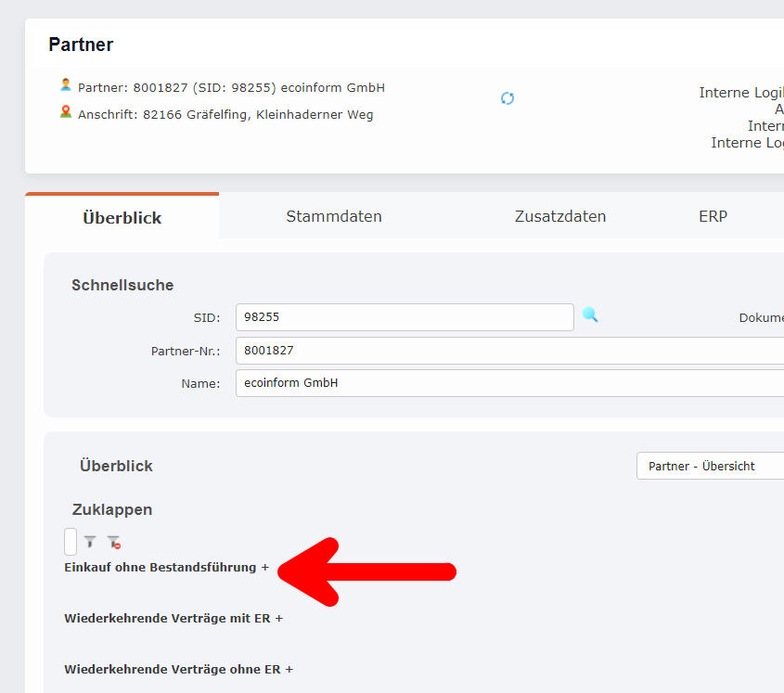Open the Zusatzdaten tab
784x693 pixels.
(x=560, y=215)
